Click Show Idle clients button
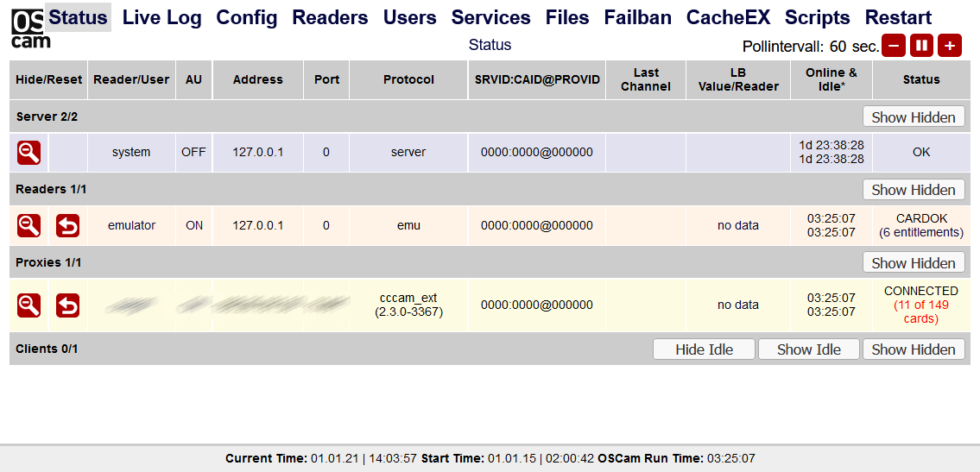The width and height of the screenshot is (980, 472). click(x=809, y=349)
